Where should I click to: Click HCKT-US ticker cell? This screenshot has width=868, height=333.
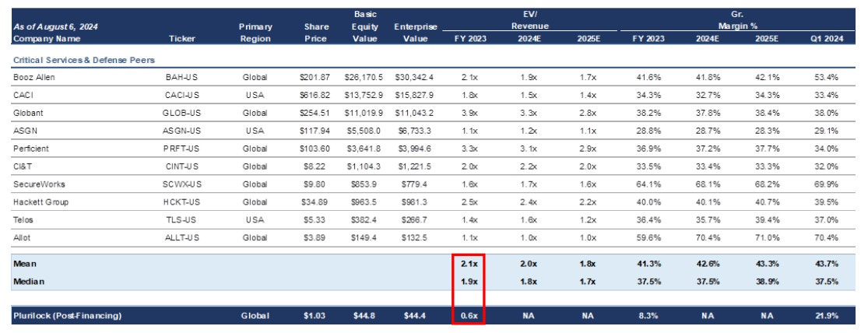pos(181,202)
